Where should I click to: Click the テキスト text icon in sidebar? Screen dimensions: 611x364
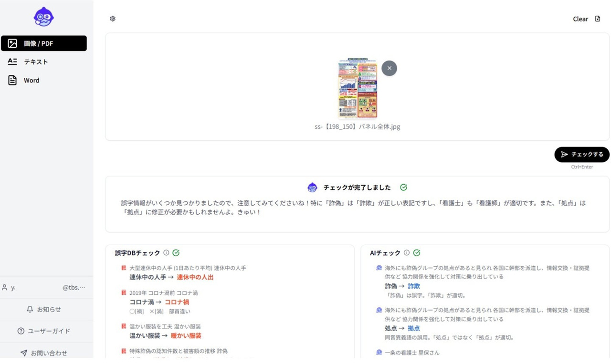[x=12, y=62]
